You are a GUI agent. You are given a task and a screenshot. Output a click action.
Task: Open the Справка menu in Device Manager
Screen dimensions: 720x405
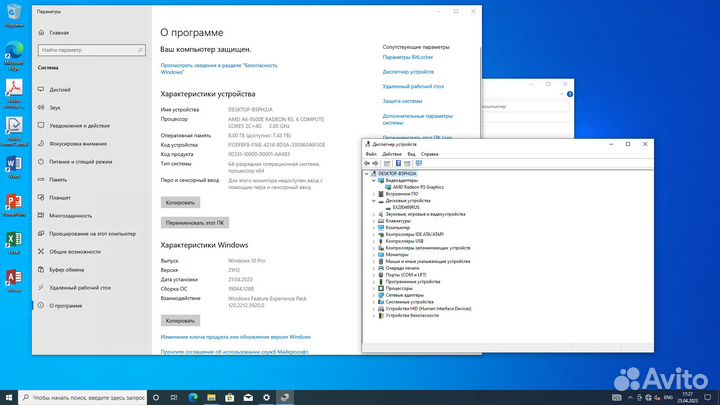(429, 154)
